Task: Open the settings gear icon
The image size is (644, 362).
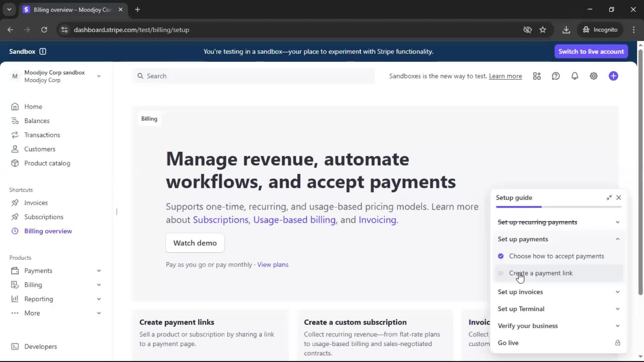Action: [x=593, y=76]
